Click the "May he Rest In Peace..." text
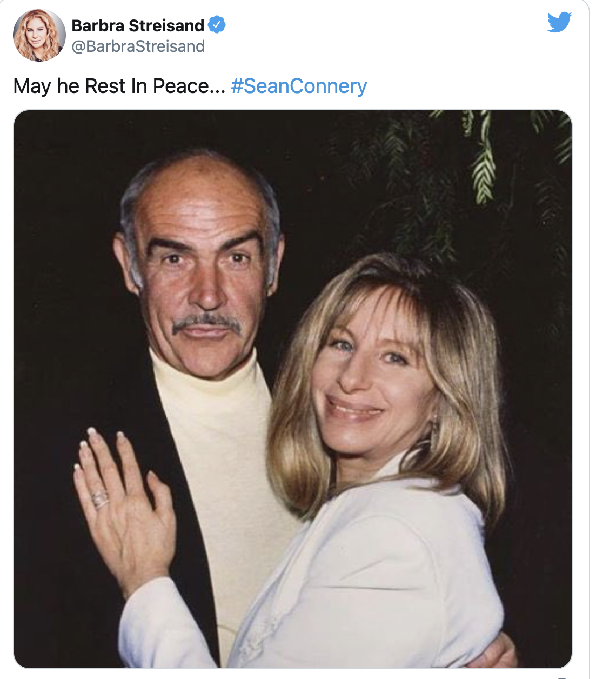 click(119, 86)
